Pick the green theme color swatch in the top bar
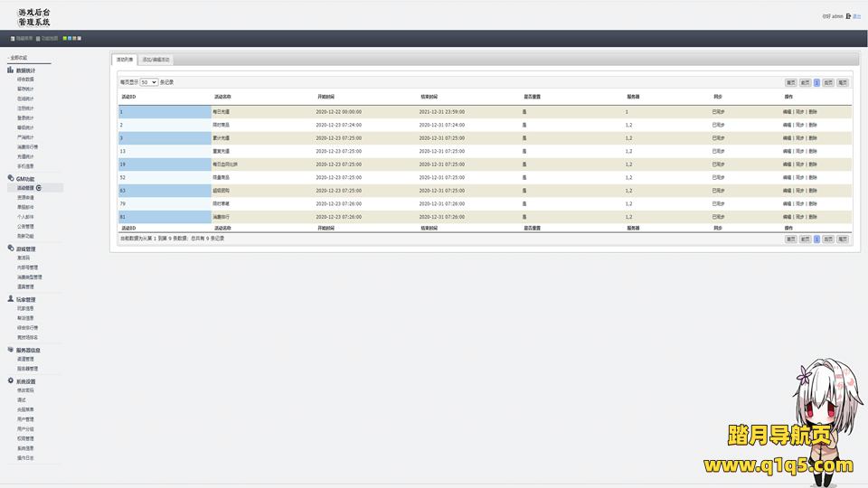 [65, 39]
